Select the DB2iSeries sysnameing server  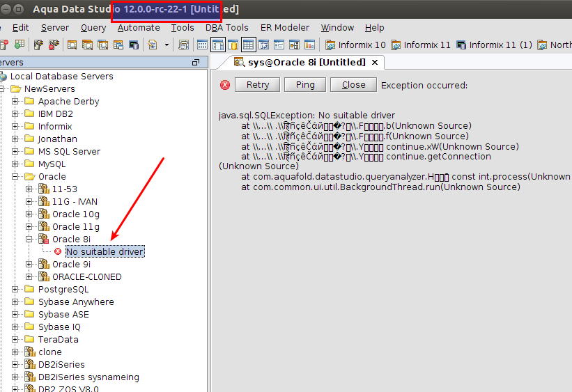coord(88,377)
